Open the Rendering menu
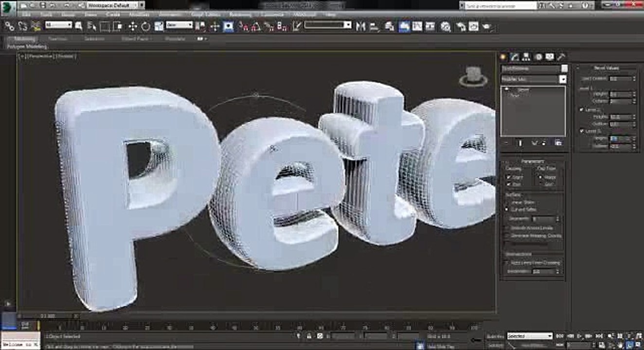This screenshot has height=350, width=644. click(x=240, y=15)
